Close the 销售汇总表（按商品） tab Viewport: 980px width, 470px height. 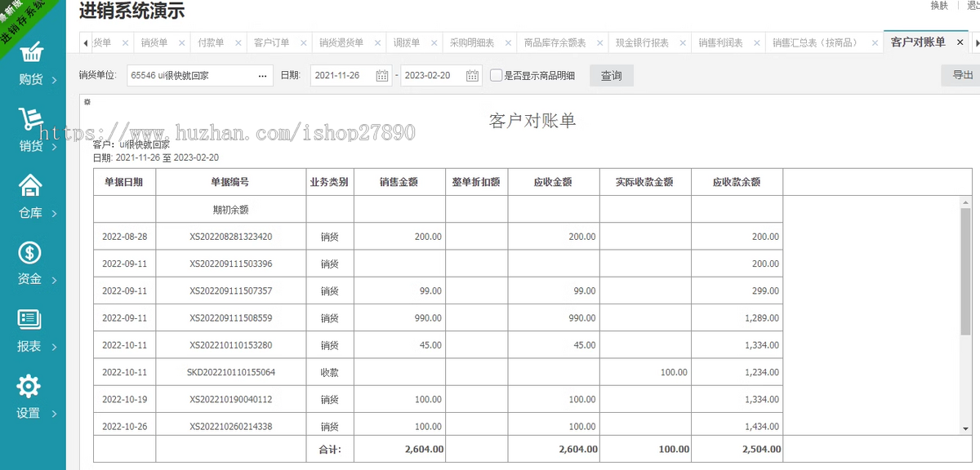[874, 42]
